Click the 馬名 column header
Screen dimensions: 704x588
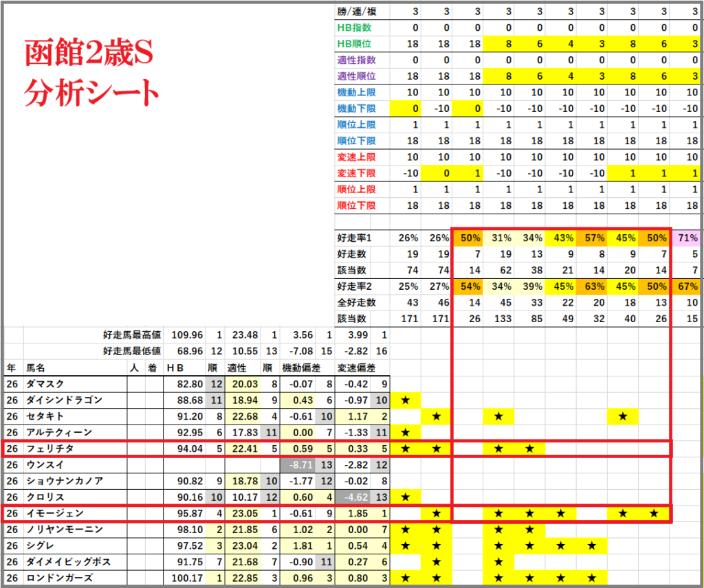(36, 367)
